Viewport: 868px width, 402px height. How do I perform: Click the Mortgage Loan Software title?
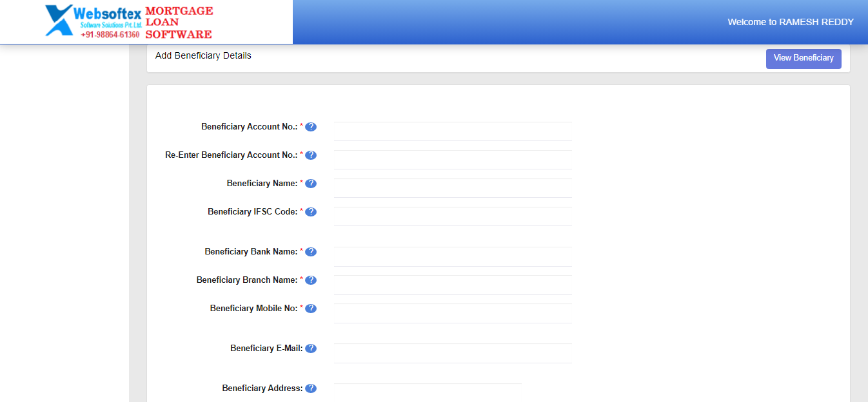(179, 23)
